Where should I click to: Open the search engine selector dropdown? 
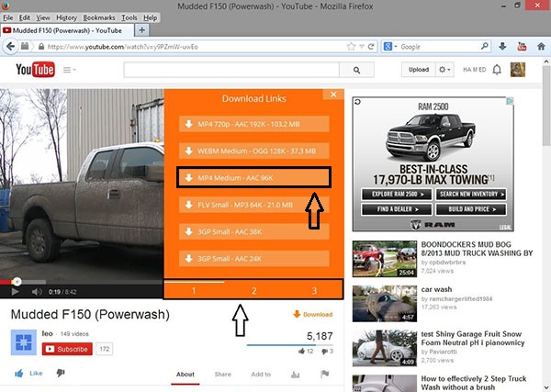390,47
